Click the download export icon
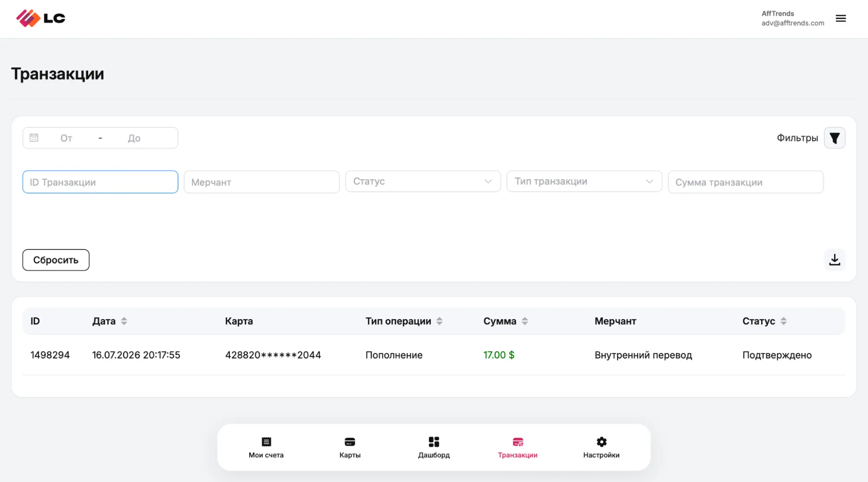This screenshot has height=482, width=868. click(835, 260)
